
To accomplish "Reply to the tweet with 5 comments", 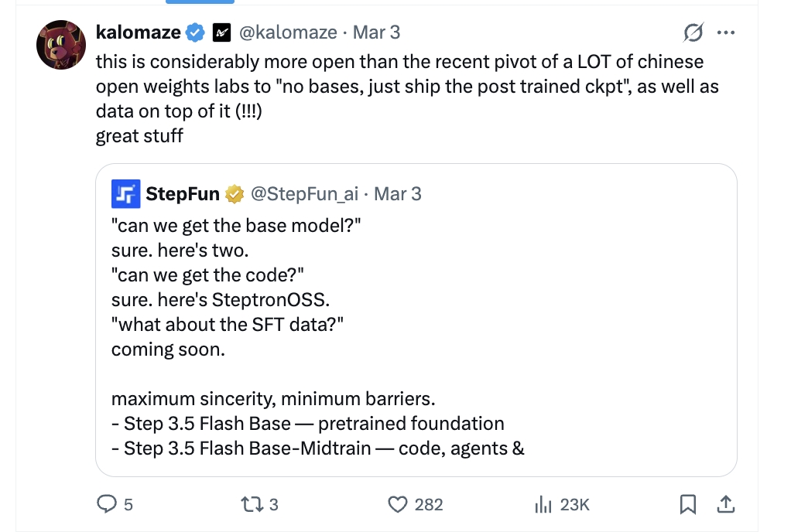I will 106,505.
